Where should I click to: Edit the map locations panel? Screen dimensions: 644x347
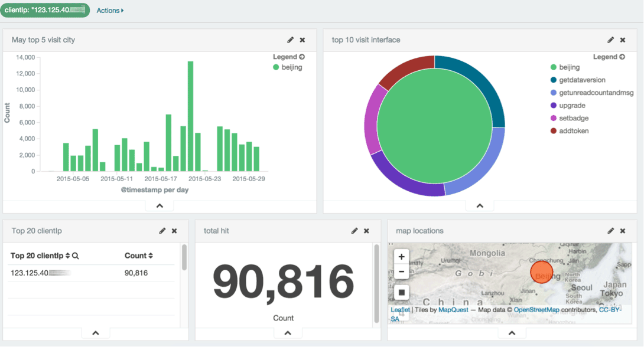611,231
